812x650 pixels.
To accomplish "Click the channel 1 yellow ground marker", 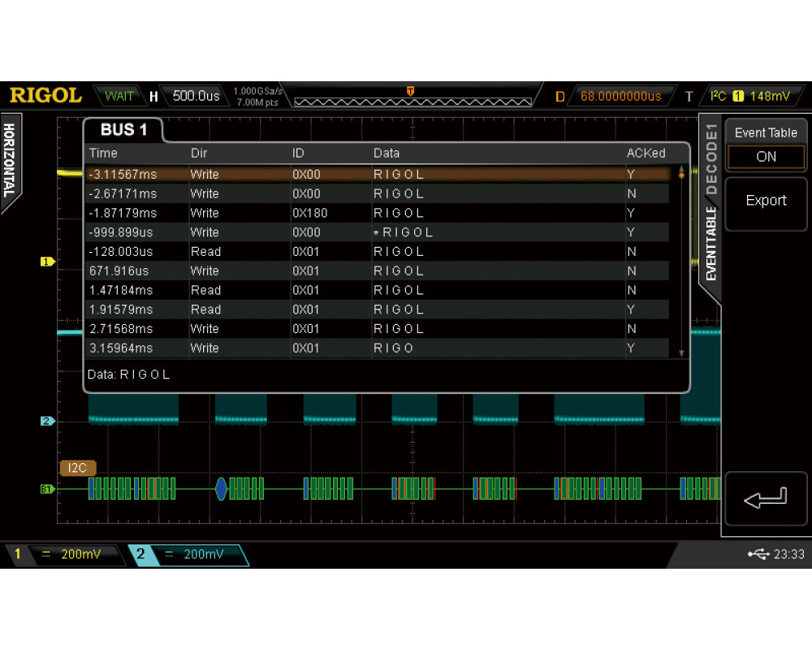I will tap(47, 262).
